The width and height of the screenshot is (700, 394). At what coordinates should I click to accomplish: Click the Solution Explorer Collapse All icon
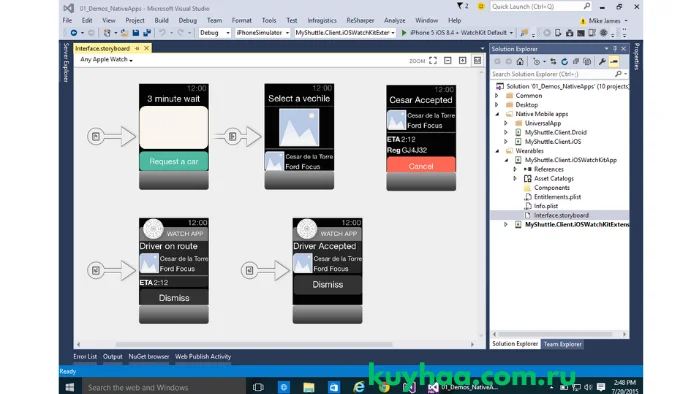click(575, 62)
